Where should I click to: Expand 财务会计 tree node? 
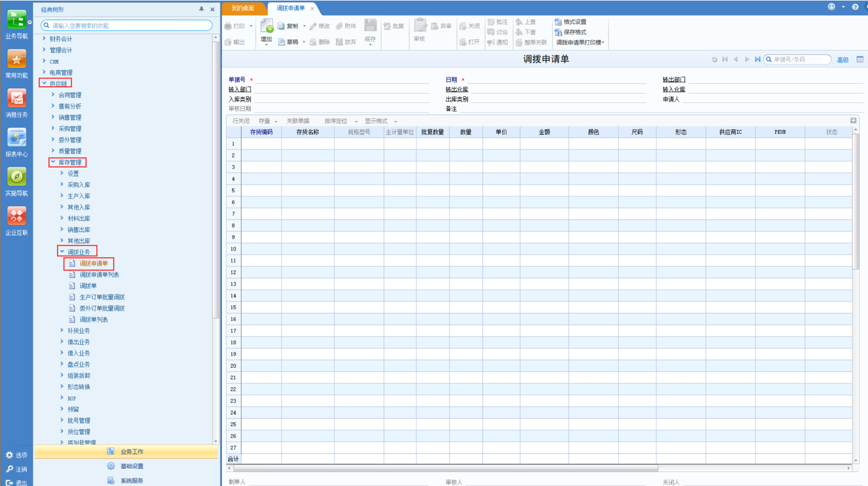pos(44,38)
